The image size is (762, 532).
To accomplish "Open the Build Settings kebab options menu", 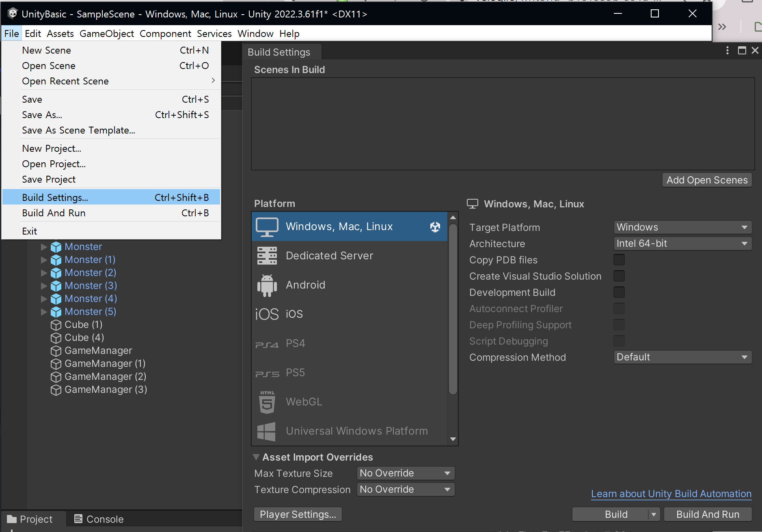I will tap(727, 50).
